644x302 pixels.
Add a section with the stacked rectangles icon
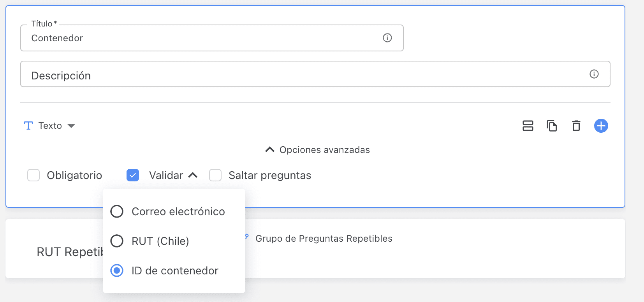(x=528, y=126)
